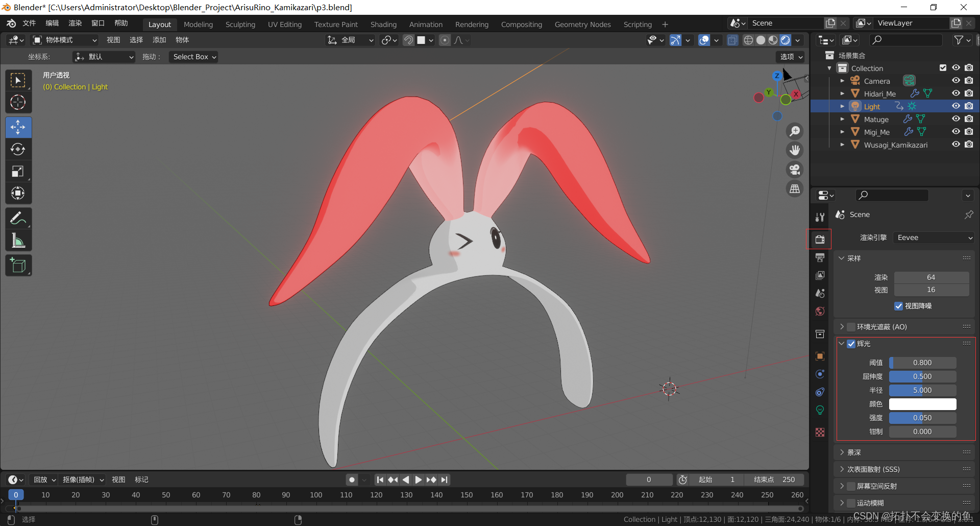Open the Output properties tab
980x526 pixels.
[x=820, y=258]
